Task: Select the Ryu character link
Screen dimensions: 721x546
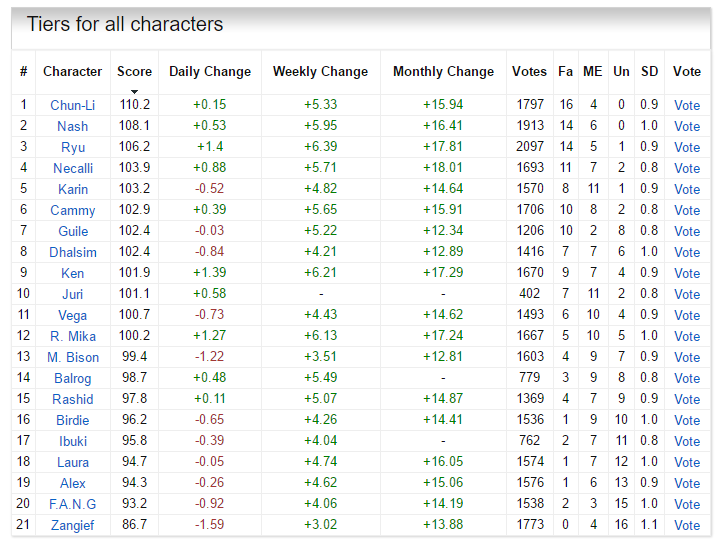Action: point(72,147)
